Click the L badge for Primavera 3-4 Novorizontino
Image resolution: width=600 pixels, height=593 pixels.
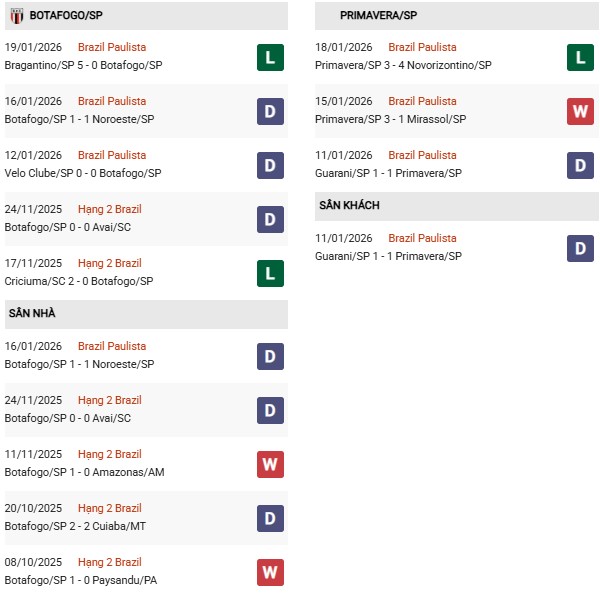pos(580,57)
